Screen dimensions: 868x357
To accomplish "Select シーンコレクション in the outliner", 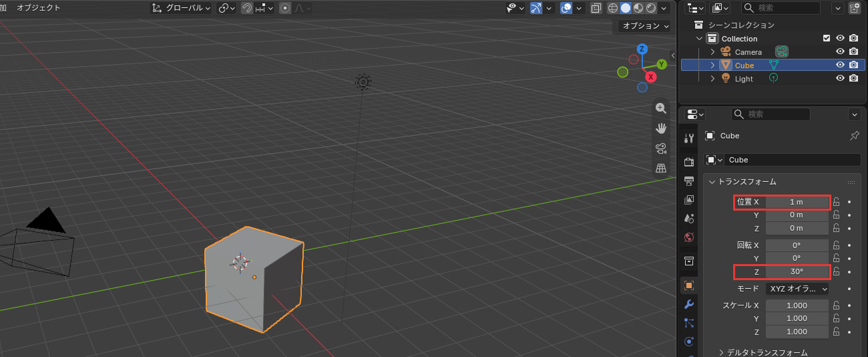I will [741, 25].
